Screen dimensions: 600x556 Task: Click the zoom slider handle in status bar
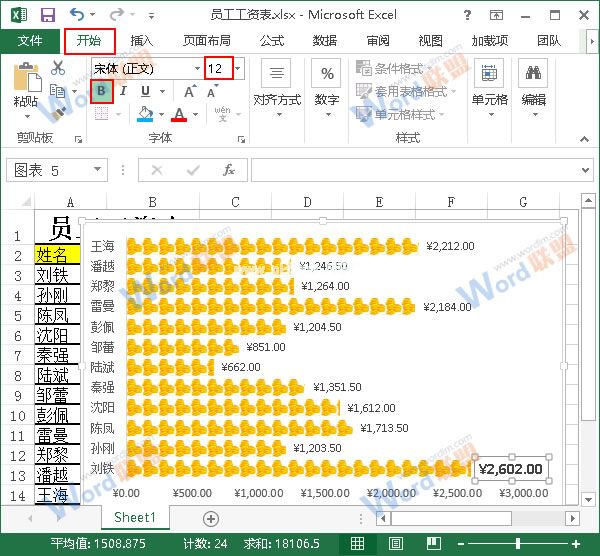click(517, 543)
